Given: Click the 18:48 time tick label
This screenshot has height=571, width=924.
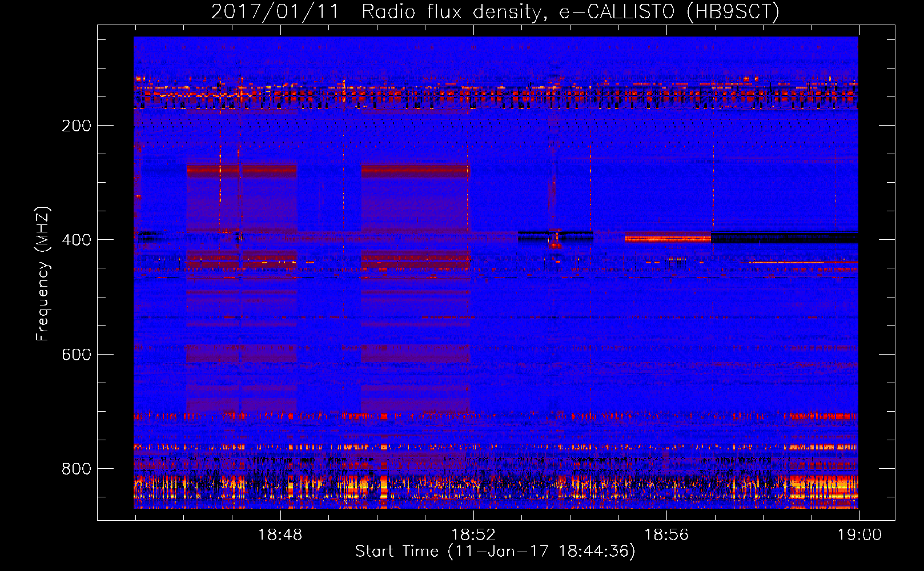Looking at the screenshot, I should (280, 535).
